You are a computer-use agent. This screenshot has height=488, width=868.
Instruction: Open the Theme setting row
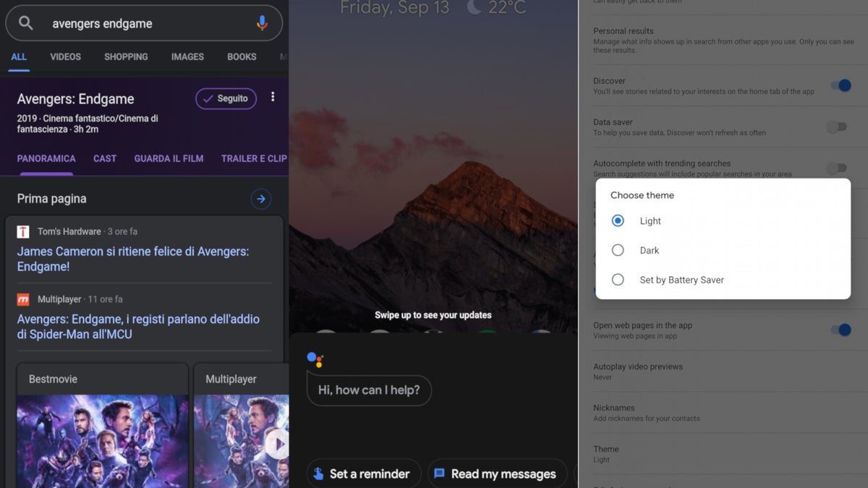click(723, 454)
